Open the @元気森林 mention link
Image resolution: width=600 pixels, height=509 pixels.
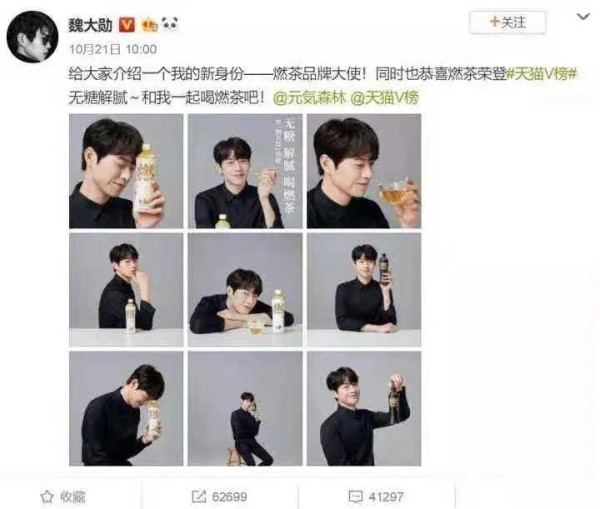309,98
